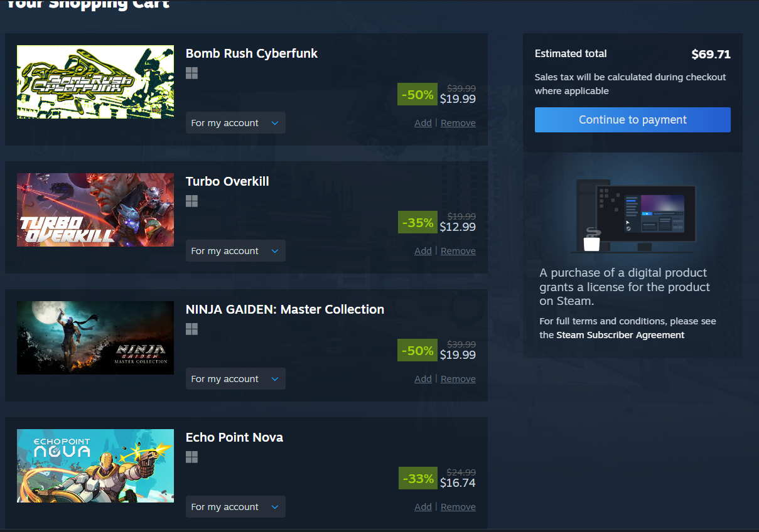Open the Turbo Overkill cover image
Viewport: 759px width, 532px height.
point(95,210)
